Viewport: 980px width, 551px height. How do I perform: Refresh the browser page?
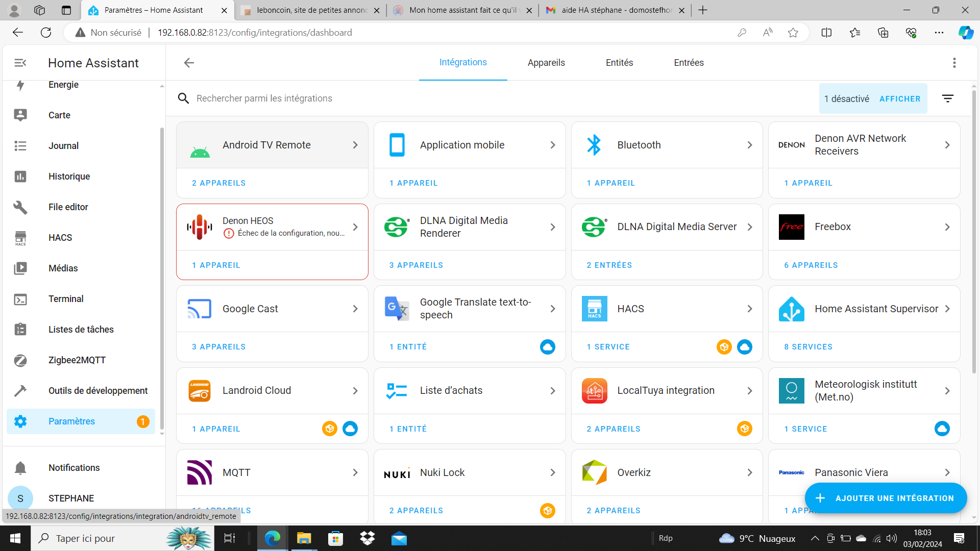(46, 33)
